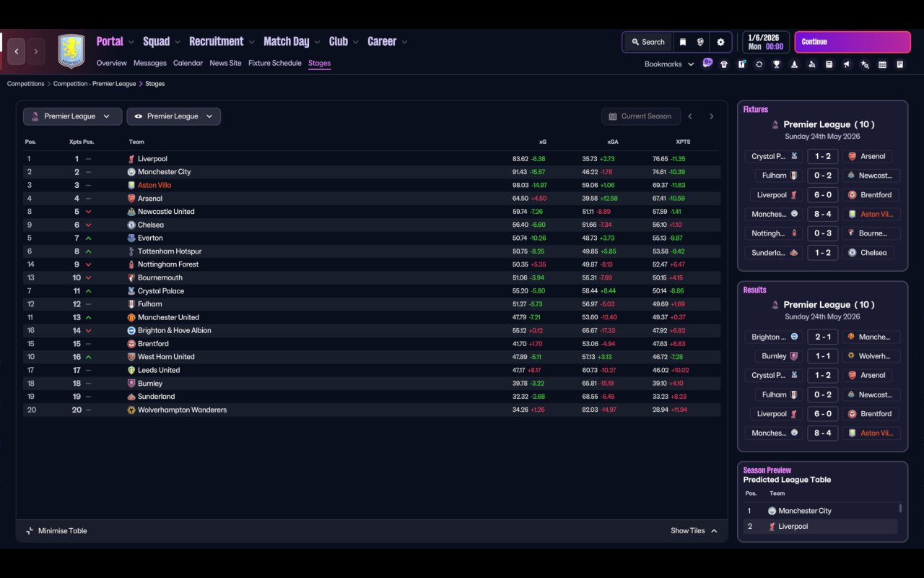Open the trophy bookmark shortcut
Viewport: 924px width, 578px height.
777,64
